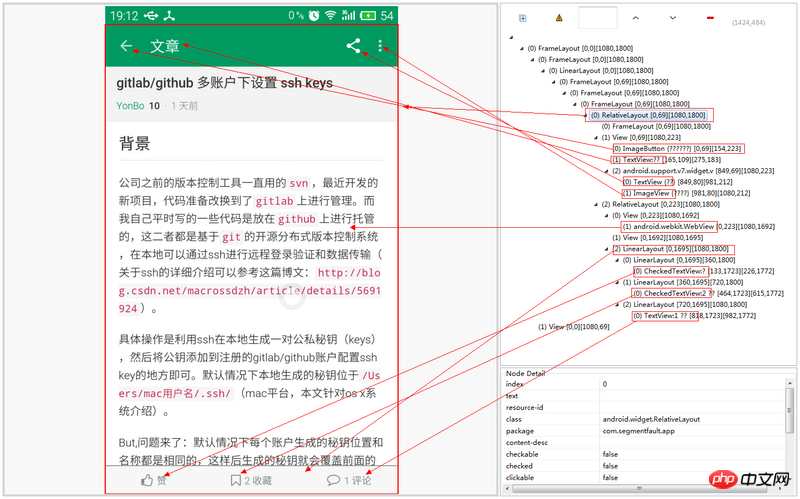This screenshot has height=499, width=800.
Task: Open the blog.csdn.net article link
Action: pos(250,290)
